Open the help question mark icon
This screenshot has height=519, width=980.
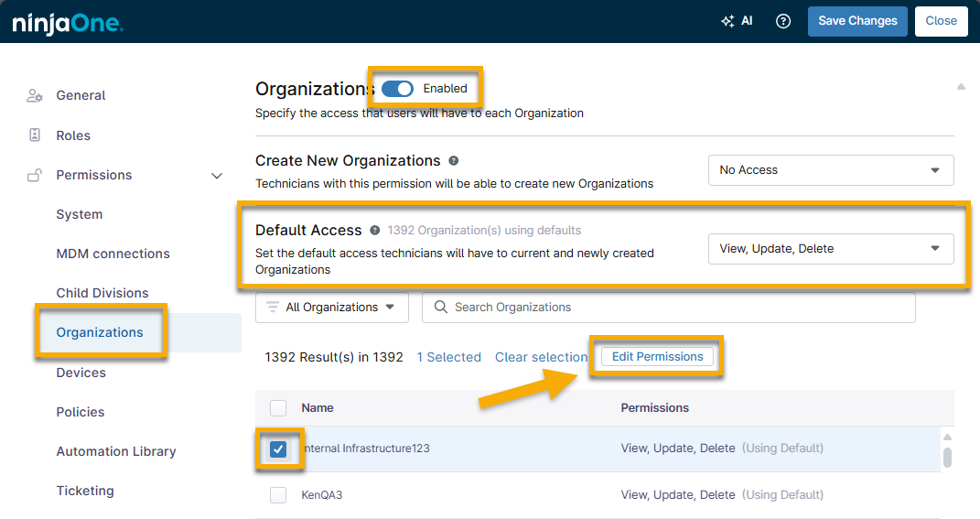783,21
